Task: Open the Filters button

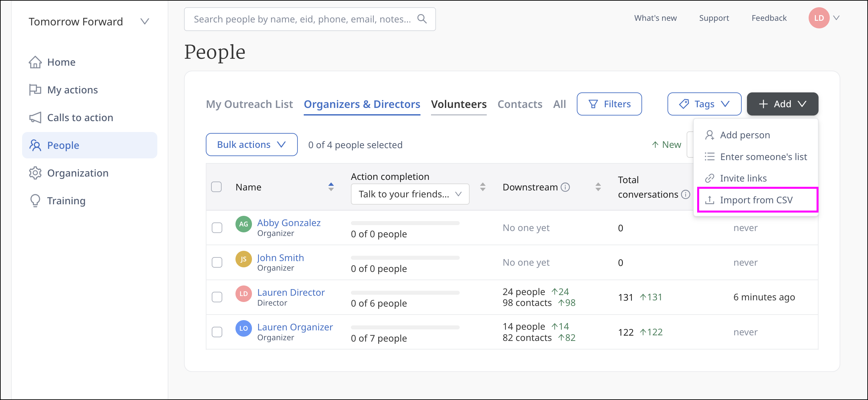Action: coord(609,104)
